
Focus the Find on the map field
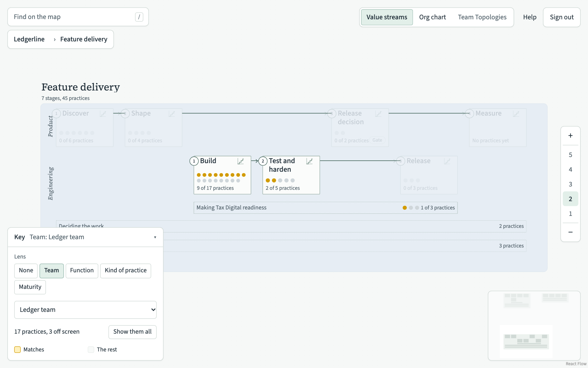click(x=78, y=17)
